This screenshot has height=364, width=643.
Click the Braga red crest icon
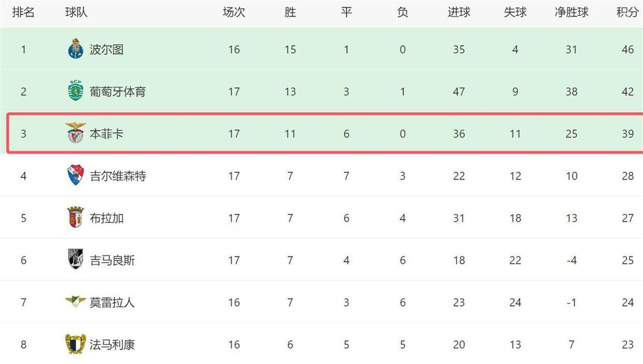76,218
